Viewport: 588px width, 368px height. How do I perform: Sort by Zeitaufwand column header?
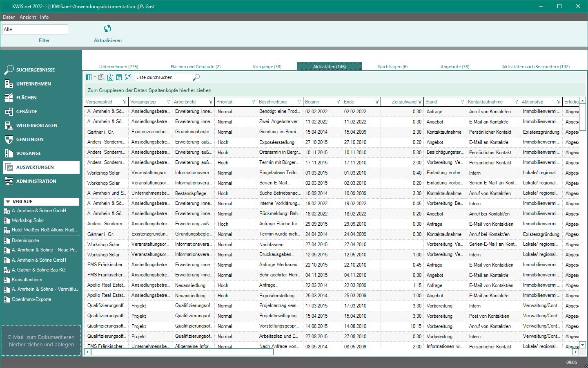404,102
